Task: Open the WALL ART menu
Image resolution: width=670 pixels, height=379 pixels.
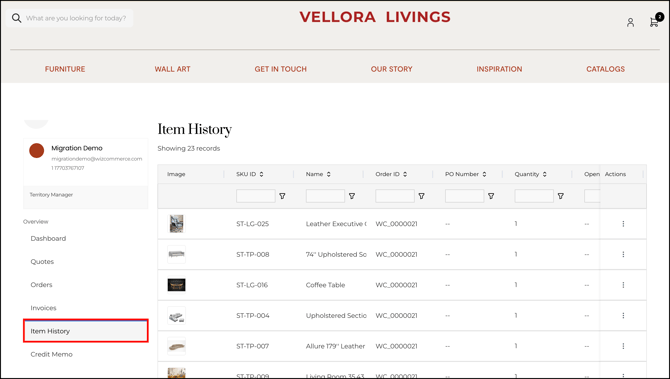Action: (x=173, y=69)
